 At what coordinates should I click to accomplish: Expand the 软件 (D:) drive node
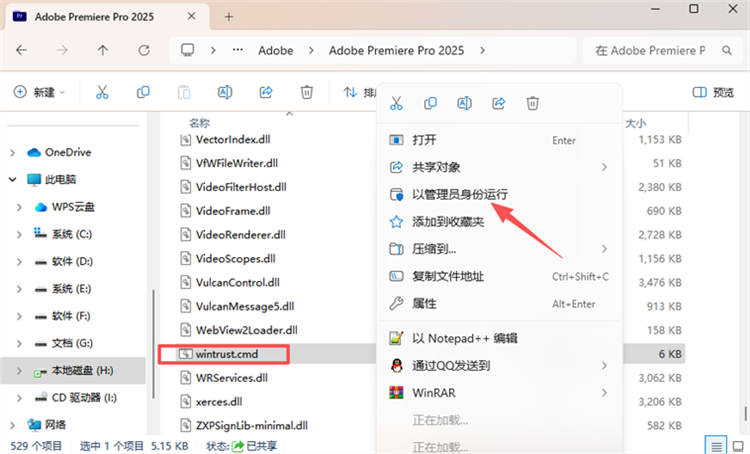click(19, 262)
